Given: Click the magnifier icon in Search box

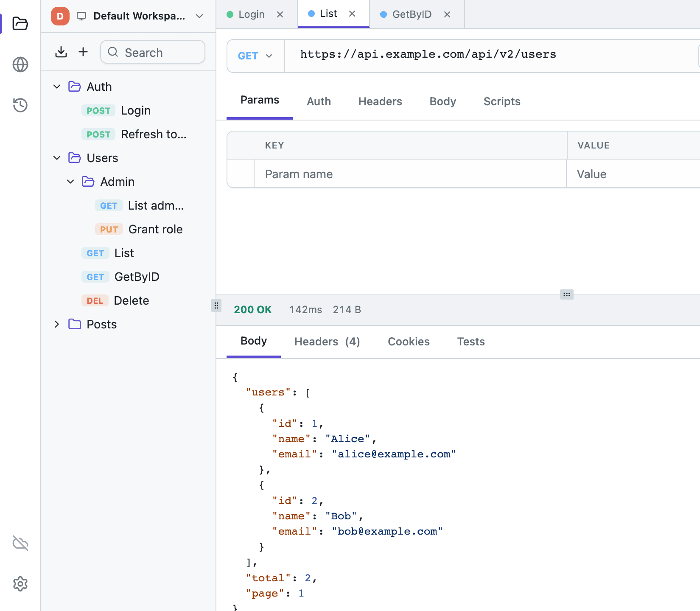Looking at the screenshot, I should [113, 52].
